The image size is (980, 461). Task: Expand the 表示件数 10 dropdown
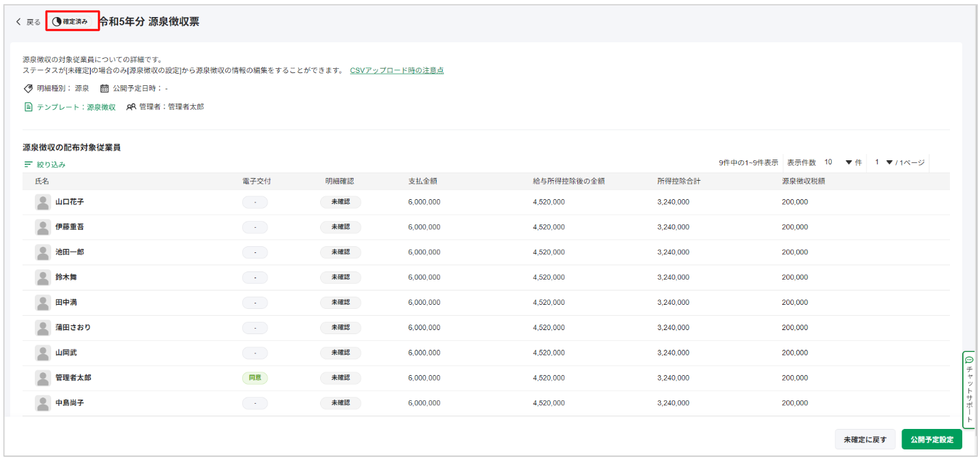(x=849, y=162)
